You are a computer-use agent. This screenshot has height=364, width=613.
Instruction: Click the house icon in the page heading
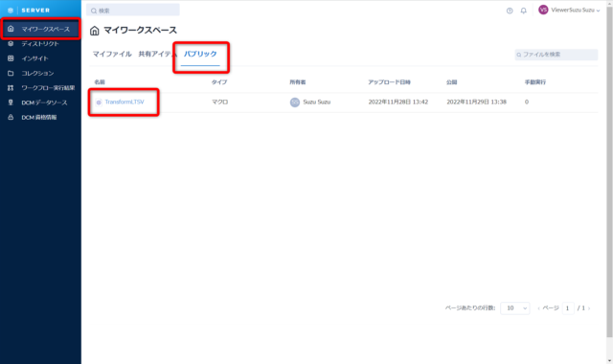click(94, 31)
